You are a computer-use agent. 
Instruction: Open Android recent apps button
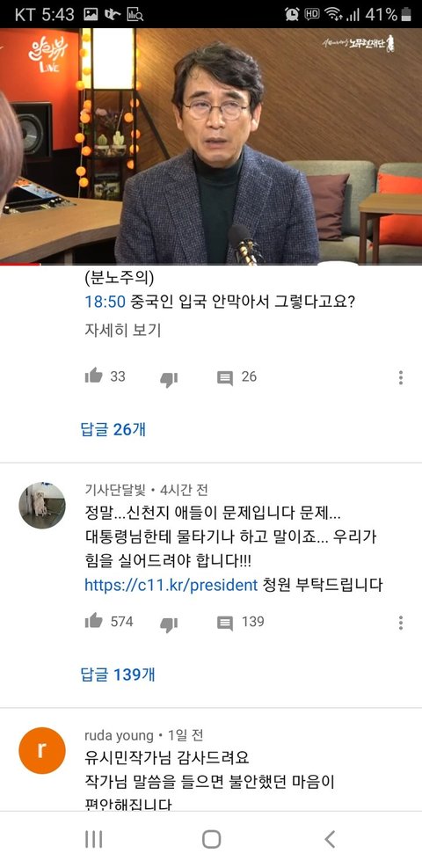pos(93,840)
